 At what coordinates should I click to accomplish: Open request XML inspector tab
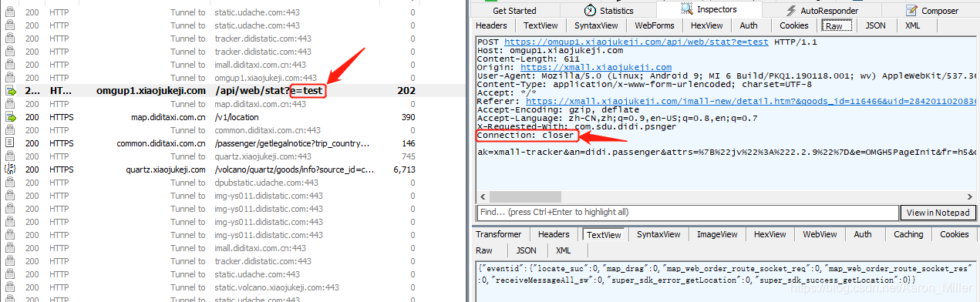(912, 25)
